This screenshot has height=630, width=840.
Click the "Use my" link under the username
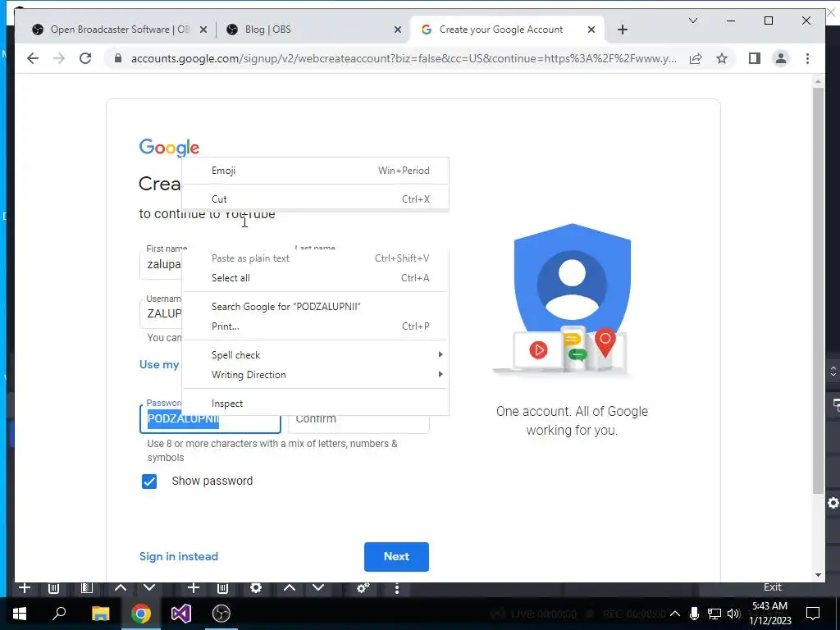159,364
